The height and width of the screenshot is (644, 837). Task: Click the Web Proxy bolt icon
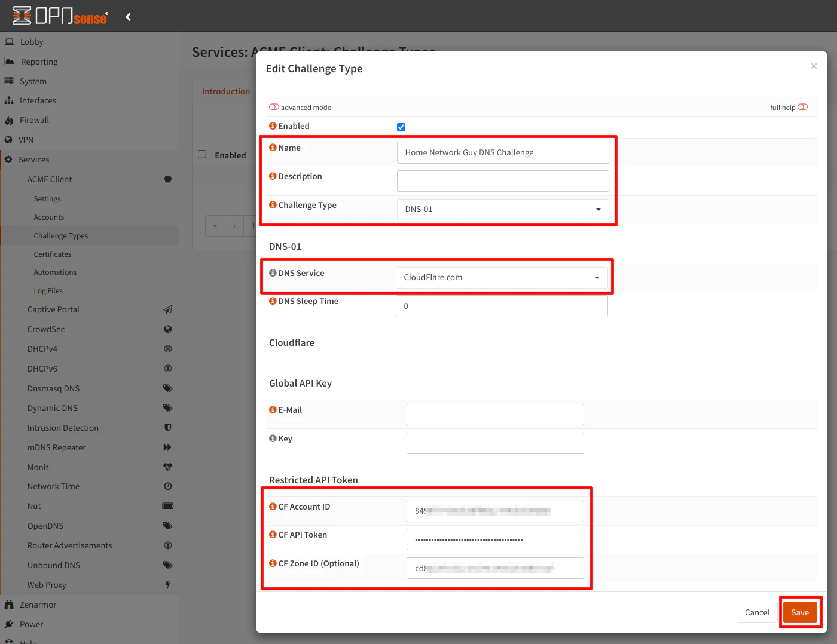coord(168,585)
